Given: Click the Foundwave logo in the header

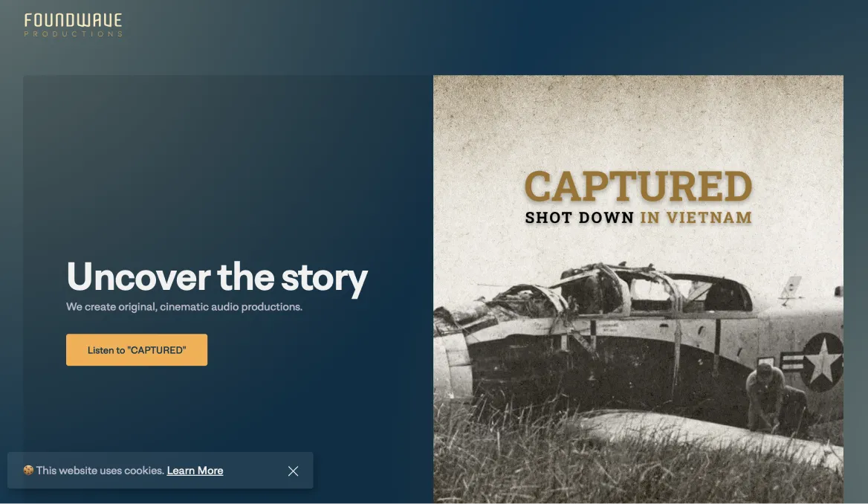Looking at the screenshot, I should click(73, 25).
